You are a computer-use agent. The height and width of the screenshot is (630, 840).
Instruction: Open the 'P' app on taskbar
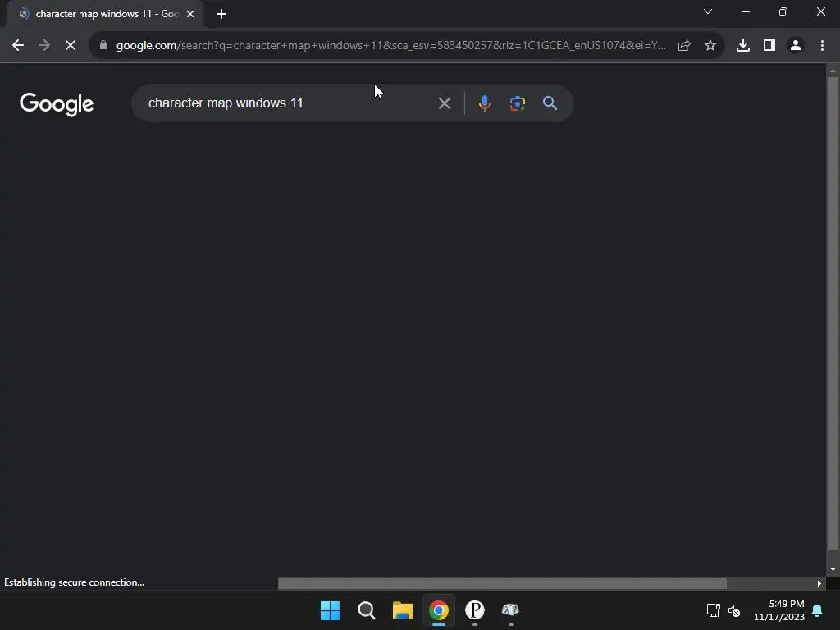pyautogui.click(x=475, y=610)
